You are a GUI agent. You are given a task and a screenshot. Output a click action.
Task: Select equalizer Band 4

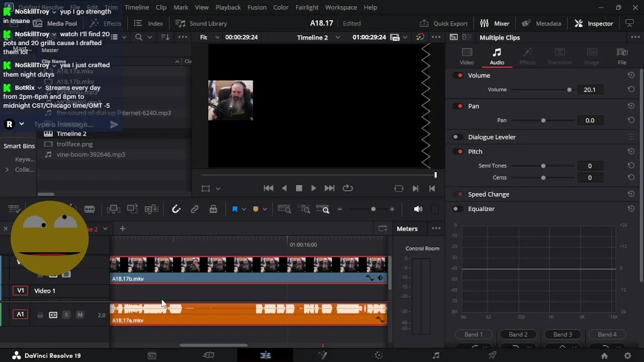607,334
